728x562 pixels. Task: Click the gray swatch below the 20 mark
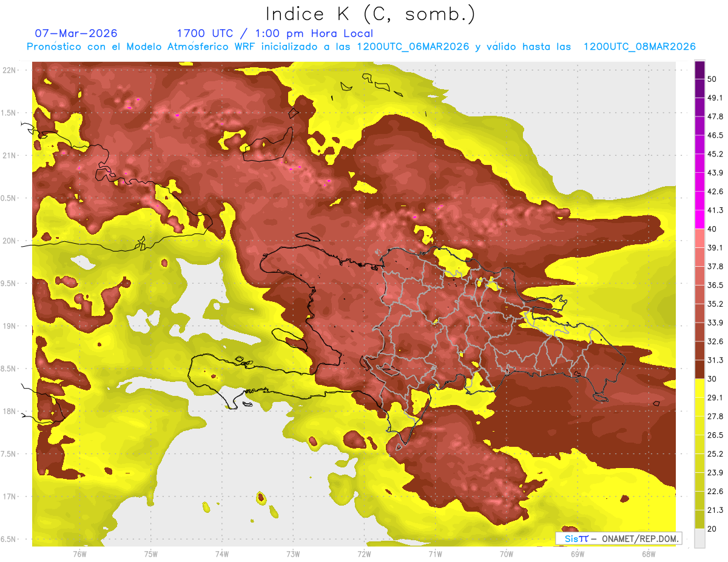point(699,538)
